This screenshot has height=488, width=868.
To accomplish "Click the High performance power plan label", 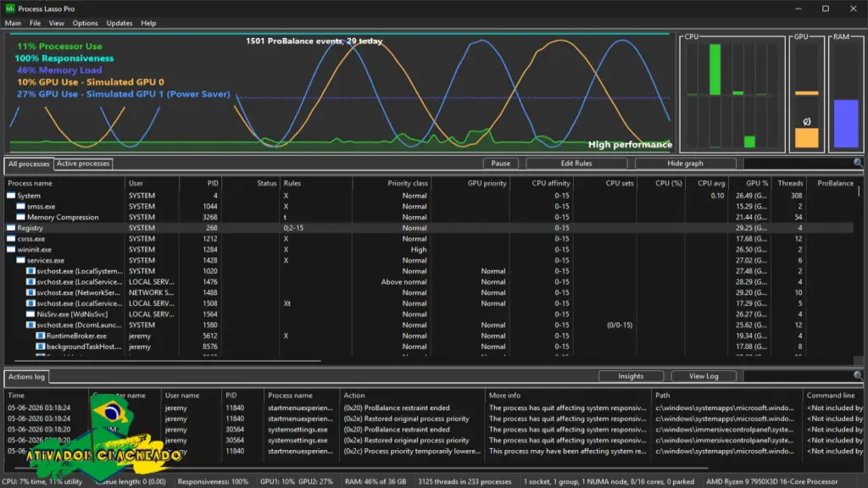I will click(630, 144).
